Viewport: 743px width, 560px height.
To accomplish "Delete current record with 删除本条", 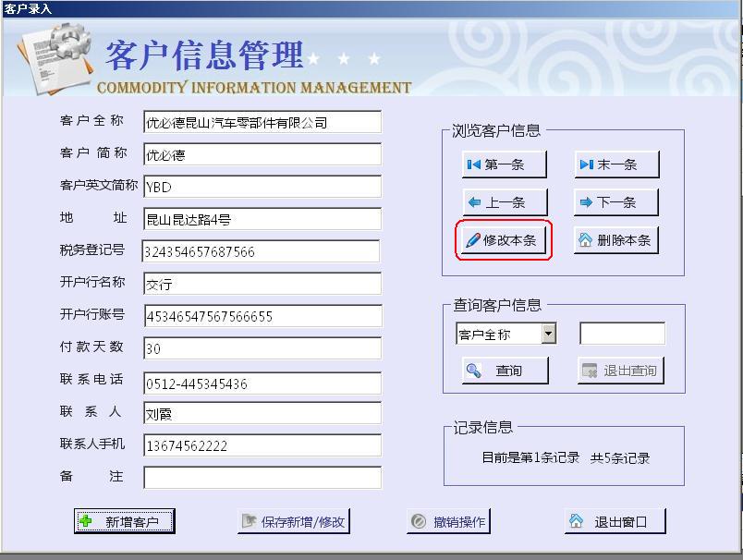I will tap(616, 240).
